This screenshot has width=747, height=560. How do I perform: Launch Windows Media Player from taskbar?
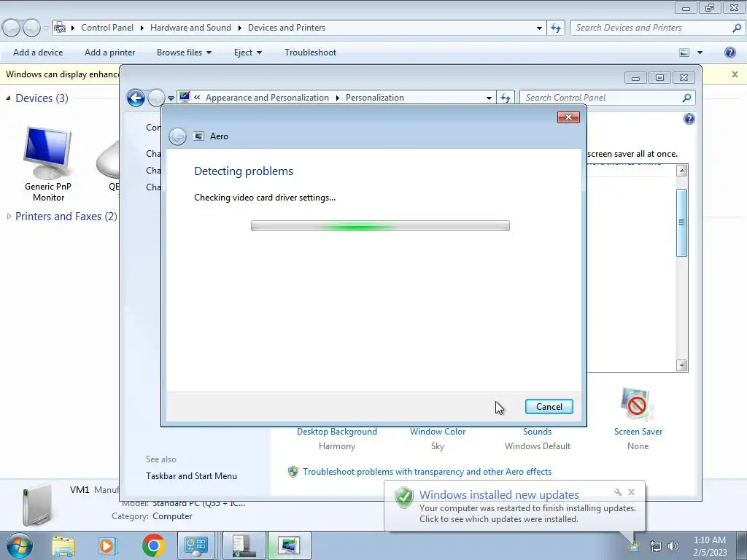click(108, 545)
